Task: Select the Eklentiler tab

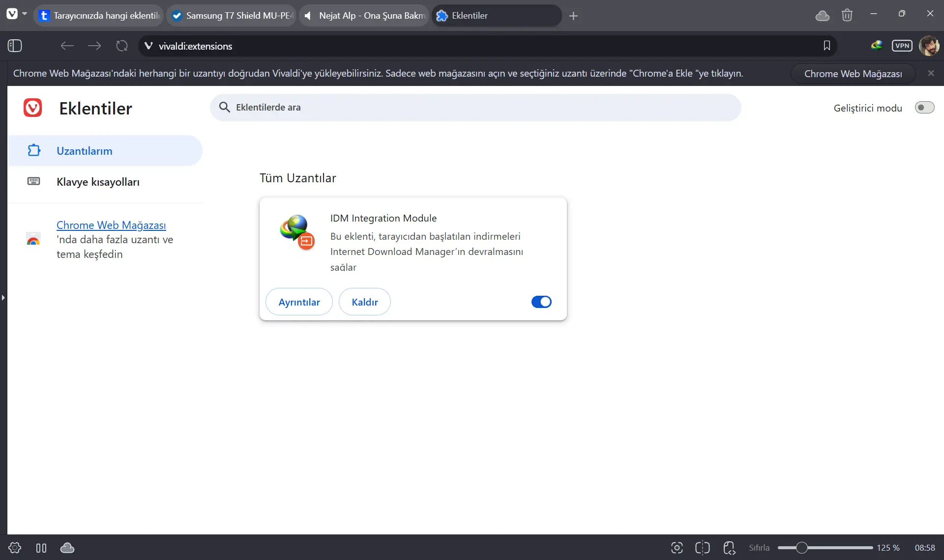Action: [x=496, y=16]
